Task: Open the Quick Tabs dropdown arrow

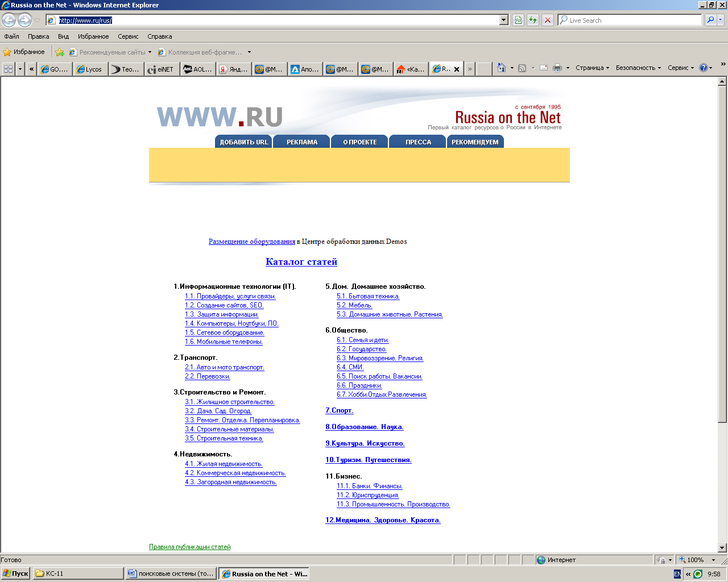Action: [x=20, y=69]
